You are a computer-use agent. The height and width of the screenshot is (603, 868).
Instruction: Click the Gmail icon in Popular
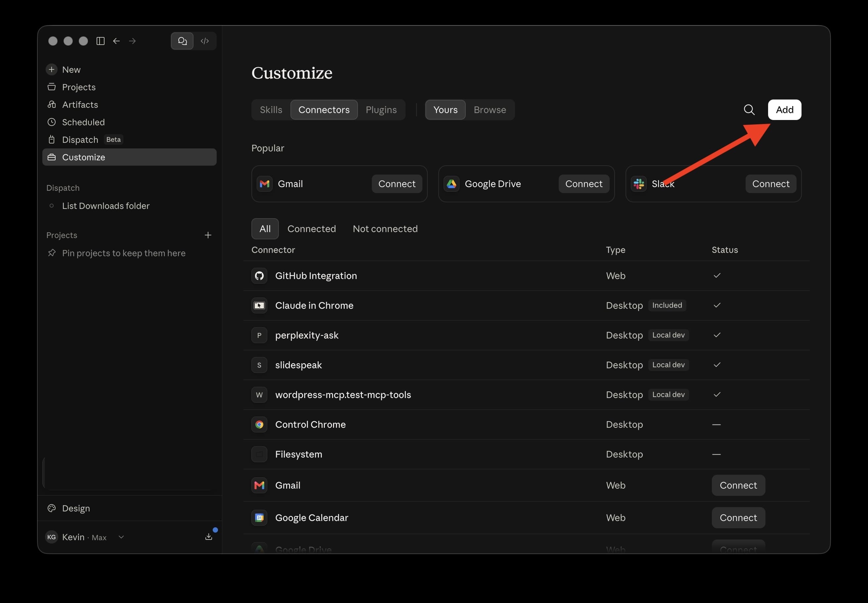265,184
